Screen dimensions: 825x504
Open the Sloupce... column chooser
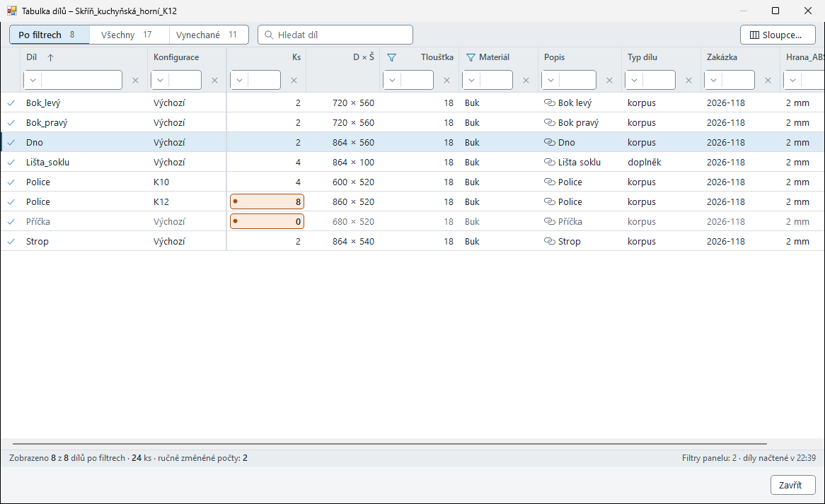[778, 35]
